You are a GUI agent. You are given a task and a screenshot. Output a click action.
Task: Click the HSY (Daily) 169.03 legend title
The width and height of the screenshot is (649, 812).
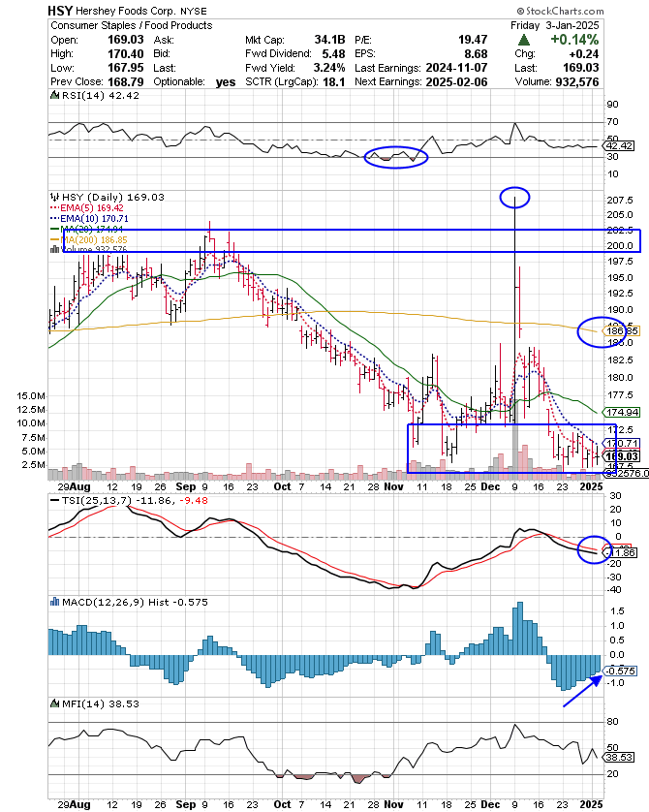112,197
